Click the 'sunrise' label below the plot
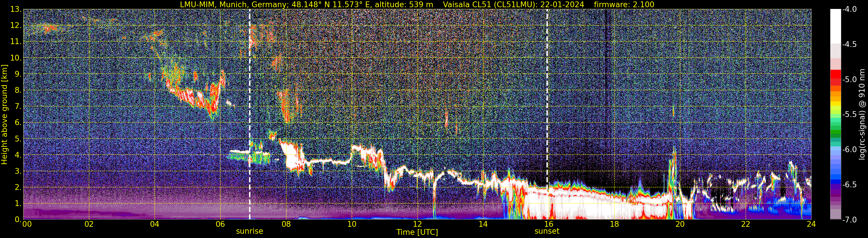This screenshot has width=868, height=238. [x=249, y=231]
